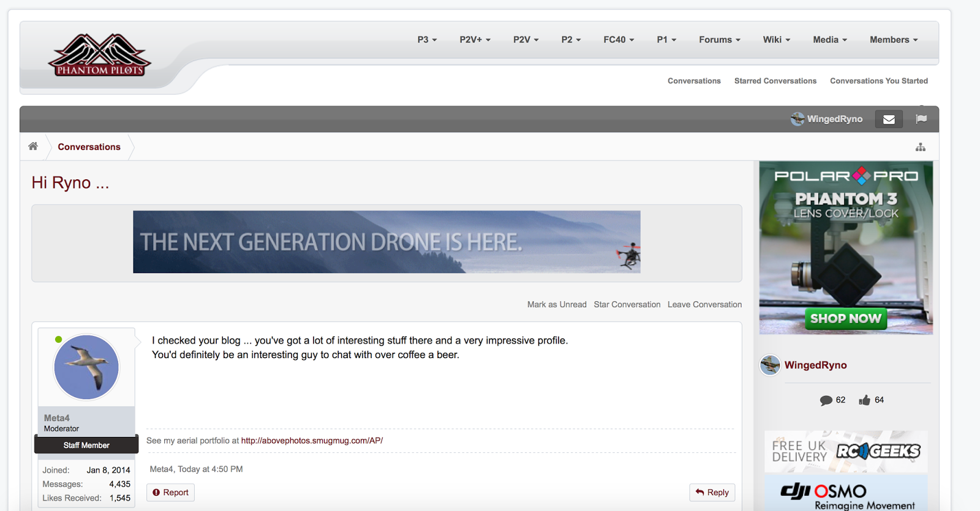The image size is (980, 511).
Task: Click the 'Hi Ryno ...' conversation title
Action: pyautogui.click(x=70, y=183)
